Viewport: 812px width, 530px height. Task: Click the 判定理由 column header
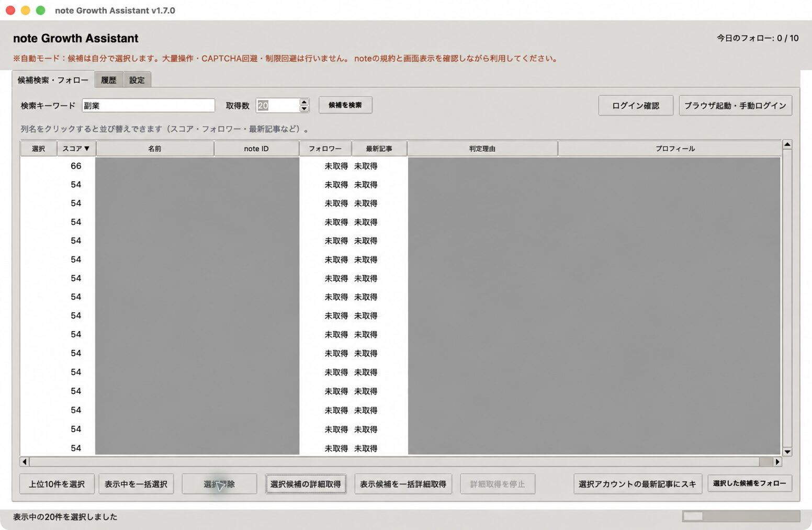pos(482,149)
